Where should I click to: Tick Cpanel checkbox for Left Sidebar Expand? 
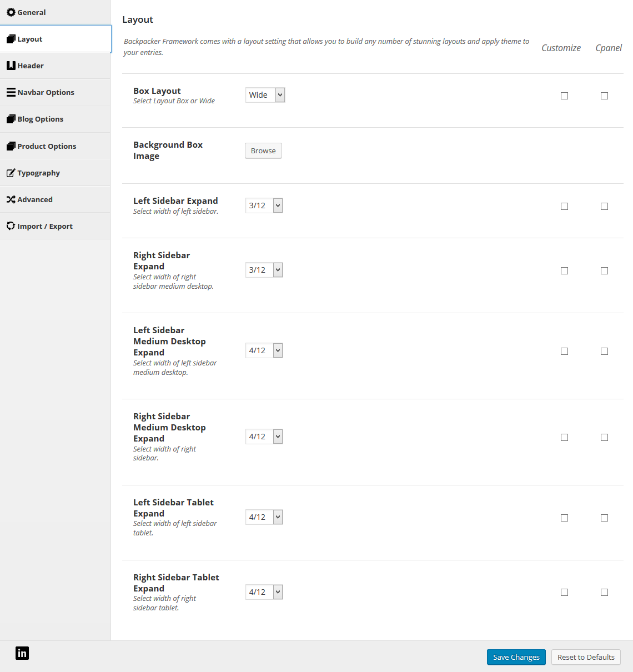click(604, 206)
